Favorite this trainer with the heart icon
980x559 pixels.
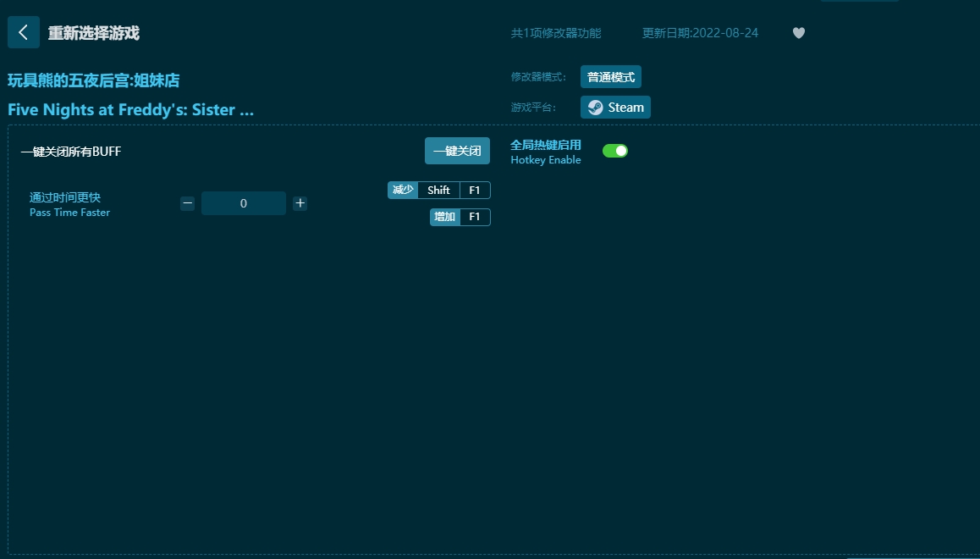(x=799, y=33)
